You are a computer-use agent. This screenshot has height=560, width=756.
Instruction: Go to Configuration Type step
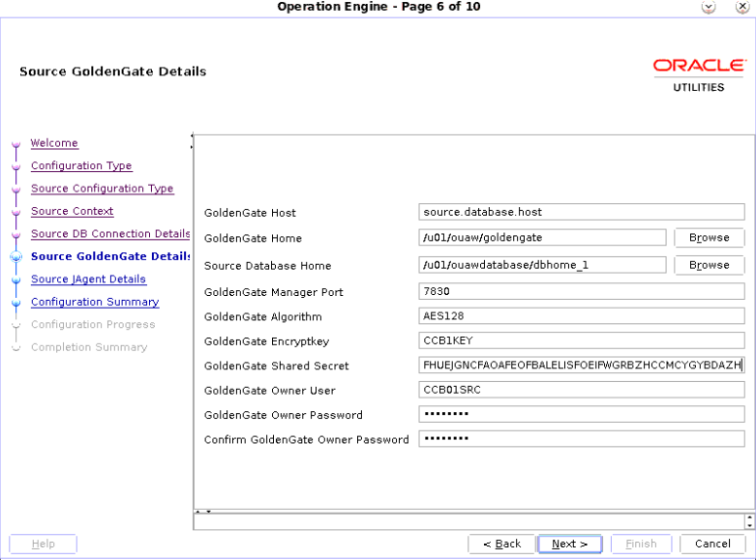[81, 165]
